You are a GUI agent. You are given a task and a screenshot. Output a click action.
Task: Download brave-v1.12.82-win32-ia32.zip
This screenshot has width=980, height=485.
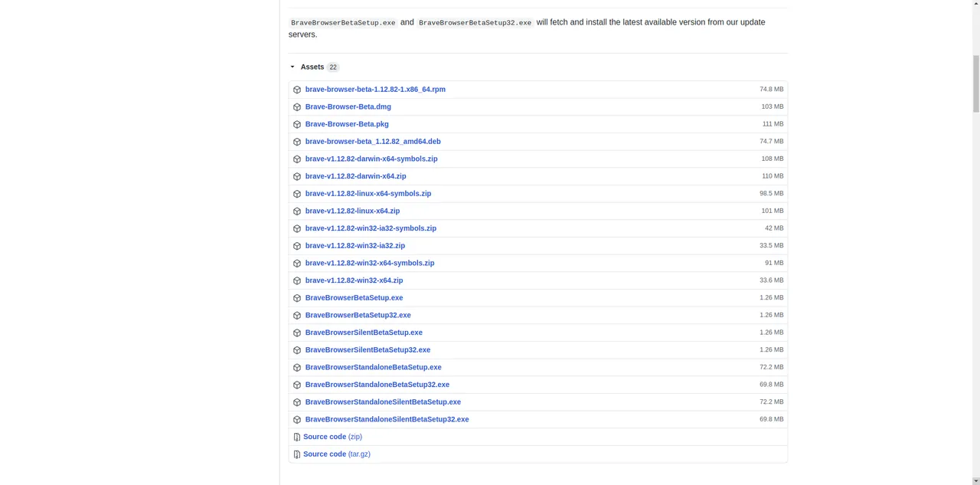(x=355, y=246)
